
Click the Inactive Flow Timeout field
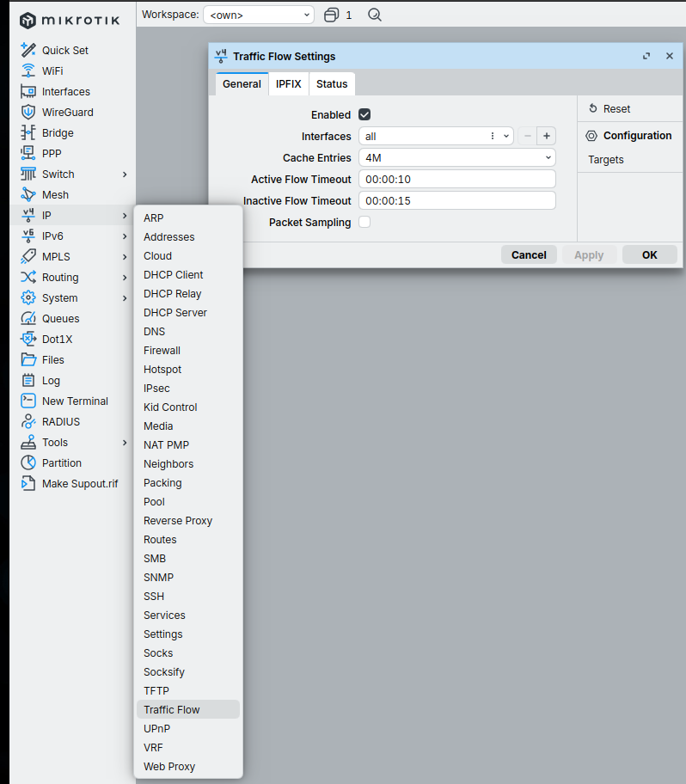457,200
